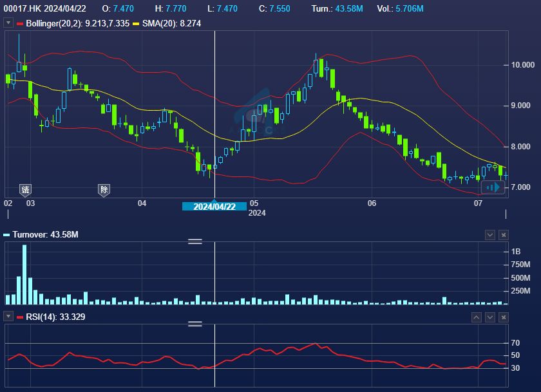Viewport: 541px width, 392px height.
Task: Click the 績 earnings event marker
Action: click(25, 190)
